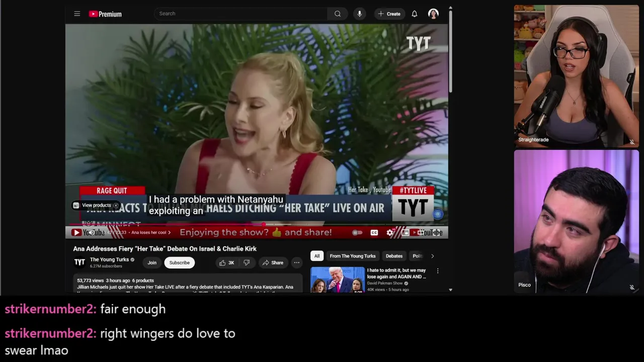The width and height of the screenshot is (644, 362).
Task: Click the Pisco name label
Action: (x=525, y=285)
